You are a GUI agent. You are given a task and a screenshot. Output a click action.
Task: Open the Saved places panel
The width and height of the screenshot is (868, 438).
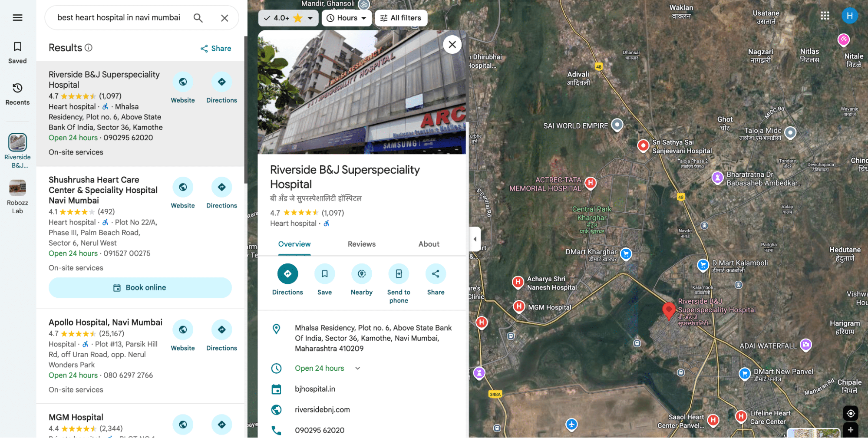click(17, 53)
